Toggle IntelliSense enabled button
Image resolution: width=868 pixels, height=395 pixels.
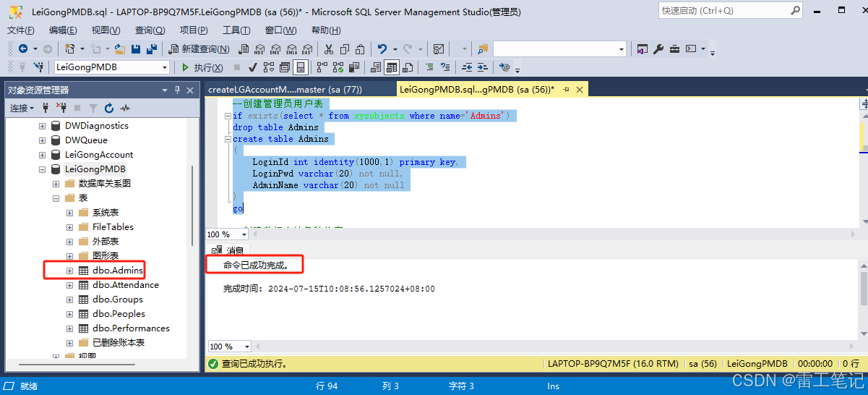coord(300,67)
